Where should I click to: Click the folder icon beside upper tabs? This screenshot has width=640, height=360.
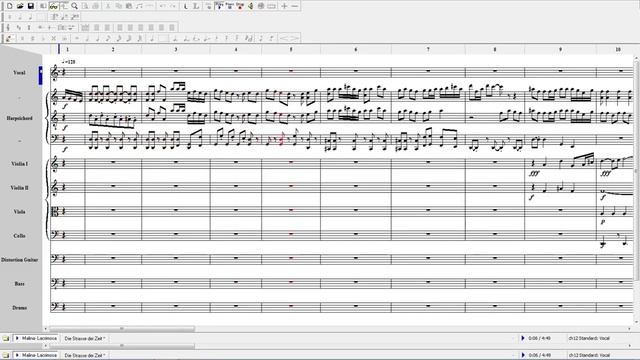coord(6,338)
